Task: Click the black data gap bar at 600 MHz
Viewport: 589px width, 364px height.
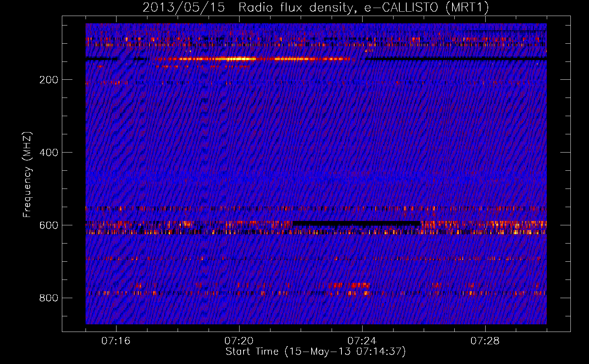Action: 356,223
